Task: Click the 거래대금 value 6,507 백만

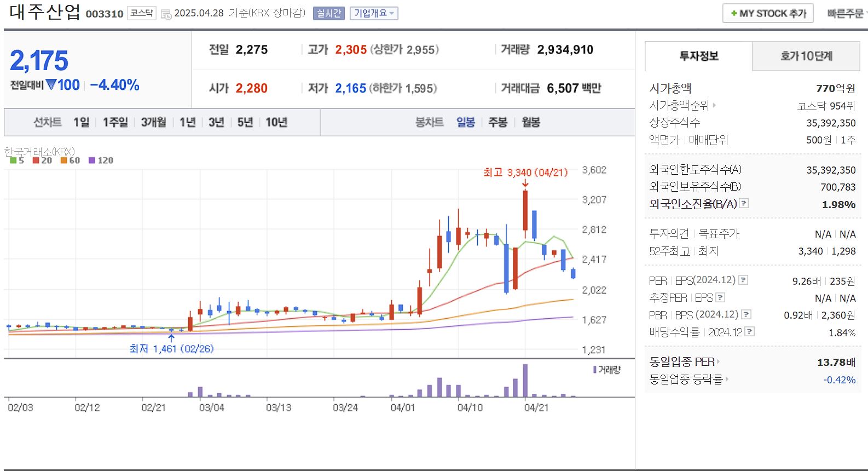Action: (574, 88)
